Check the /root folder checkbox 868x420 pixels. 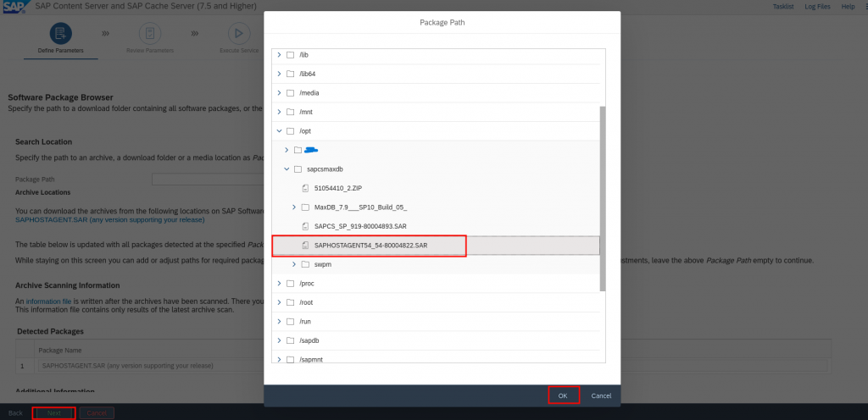(x=290, y=302)
